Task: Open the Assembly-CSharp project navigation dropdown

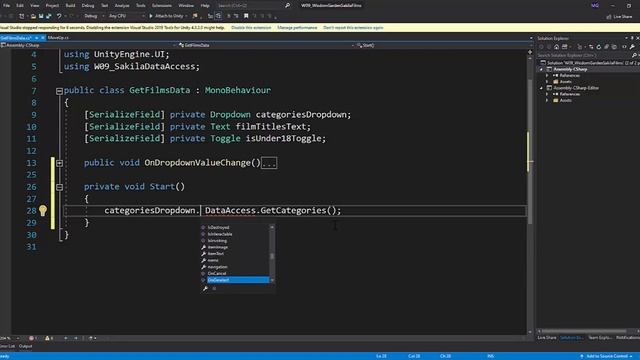Action: [89, 45]
